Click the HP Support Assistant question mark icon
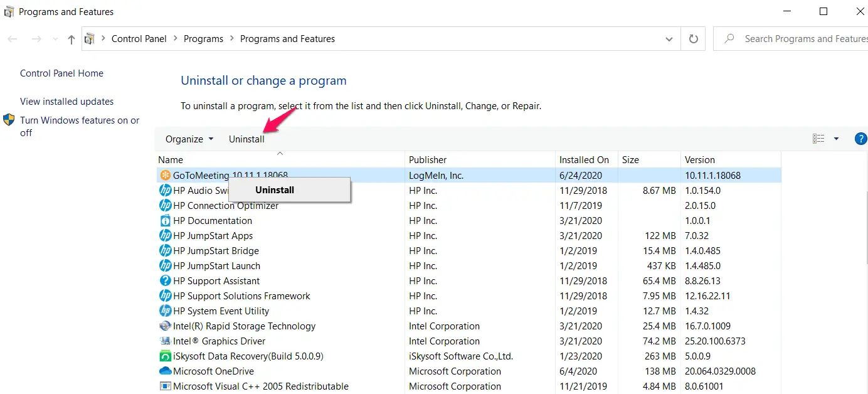Screen dimensions: 868x394 [x=166, y=280]
